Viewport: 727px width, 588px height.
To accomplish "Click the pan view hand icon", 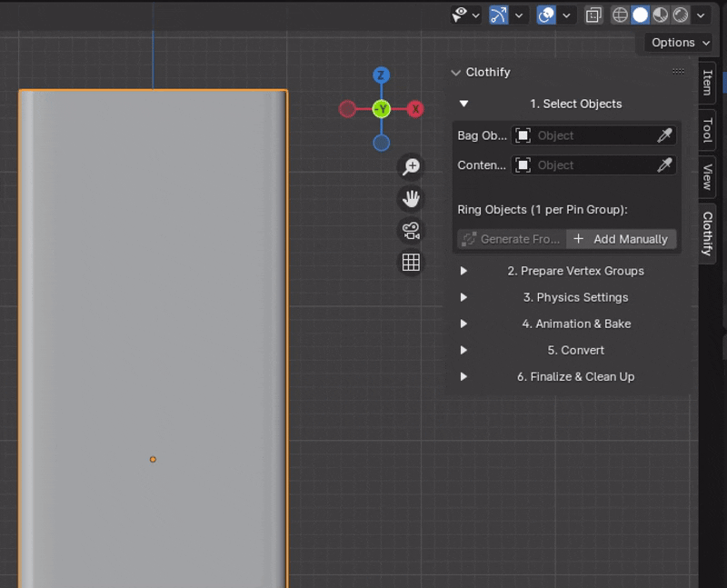I will (x=411, y=198).
